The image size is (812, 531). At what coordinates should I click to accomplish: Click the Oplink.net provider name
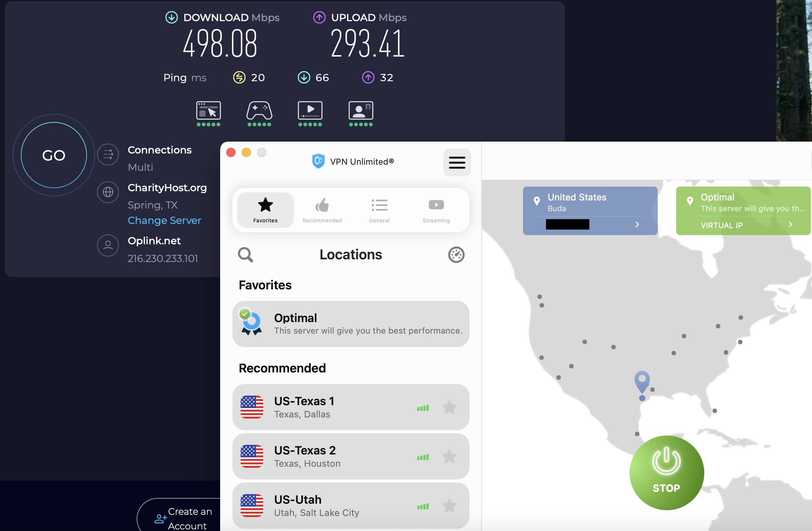tap(154, 241)
